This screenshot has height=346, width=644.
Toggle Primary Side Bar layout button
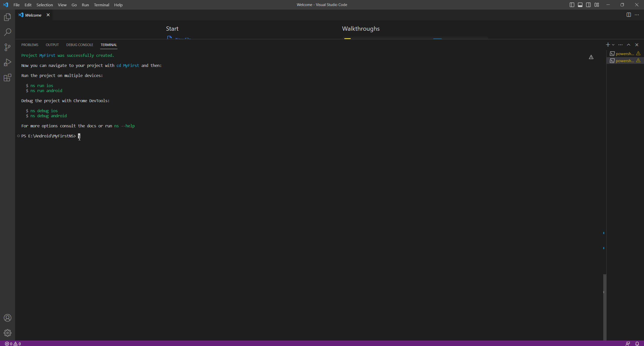point(572,5)
